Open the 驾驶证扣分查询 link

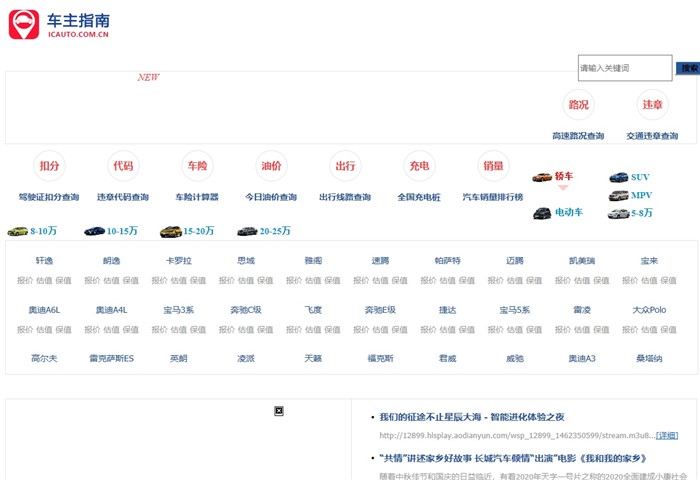[49, 197]
